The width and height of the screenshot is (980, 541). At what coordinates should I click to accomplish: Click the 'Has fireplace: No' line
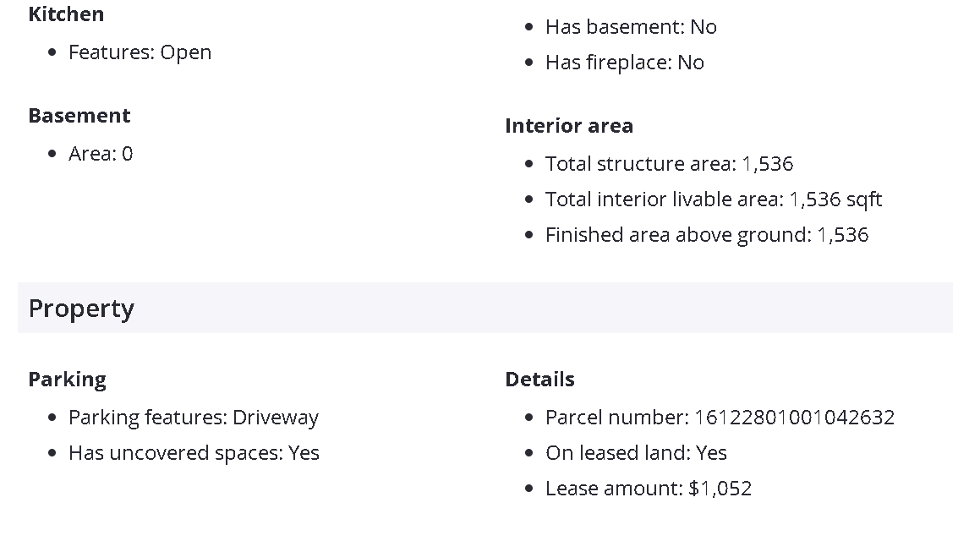click(624, 63)
